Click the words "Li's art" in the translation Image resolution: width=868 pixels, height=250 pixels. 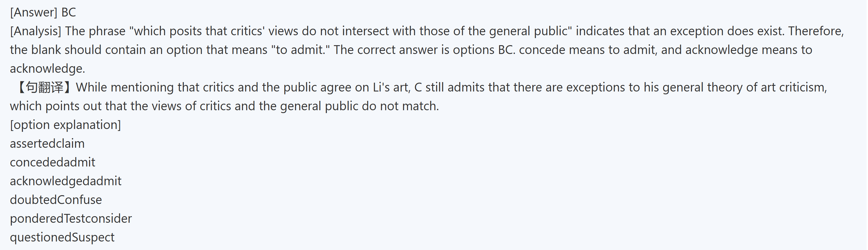pos(392,88)
